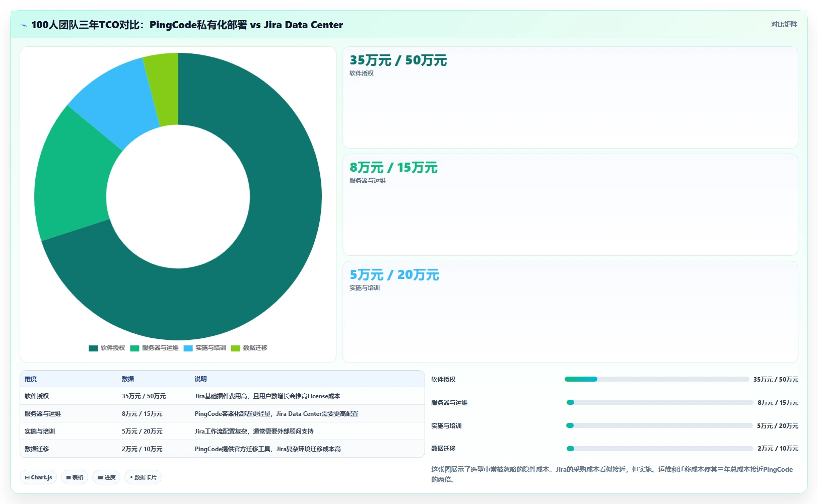The height and width of the screenshot is (504, 818).
Task: Click table cell 2万元 / 10万元
Action: click(x=142, y=449)
